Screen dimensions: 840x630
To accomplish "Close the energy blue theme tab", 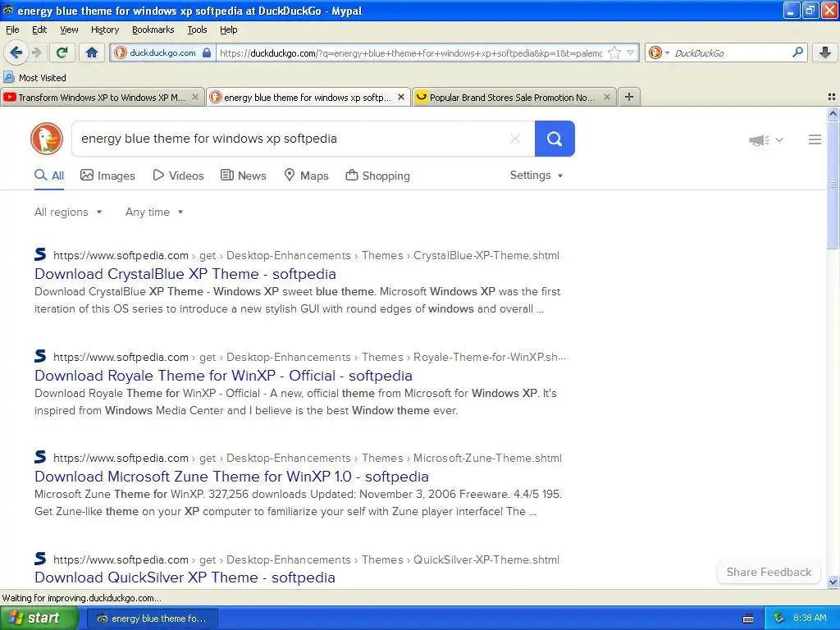I will [400, 97].
